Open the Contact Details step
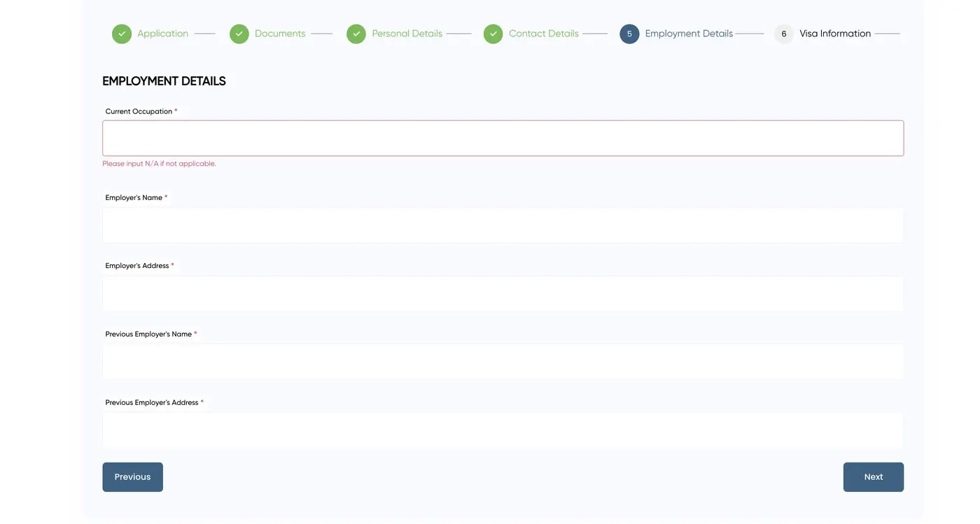This screenshot has width=980, height=524. pyautogui.click(x=544, y=34)
